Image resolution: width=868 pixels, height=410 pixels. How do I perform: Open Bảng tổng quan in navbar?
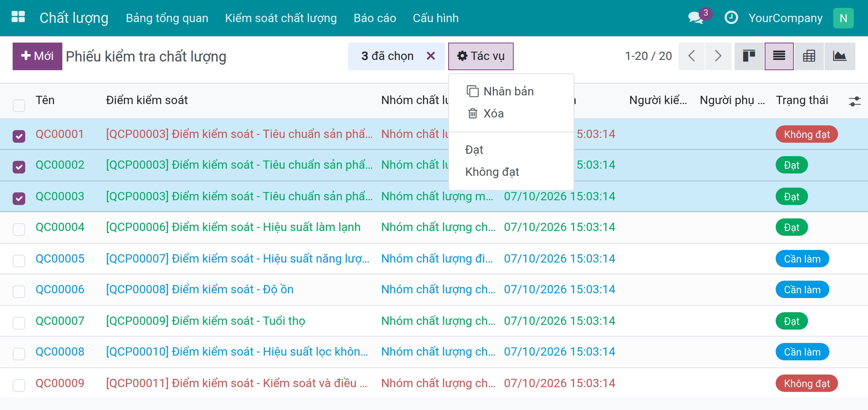click(167, 18)
